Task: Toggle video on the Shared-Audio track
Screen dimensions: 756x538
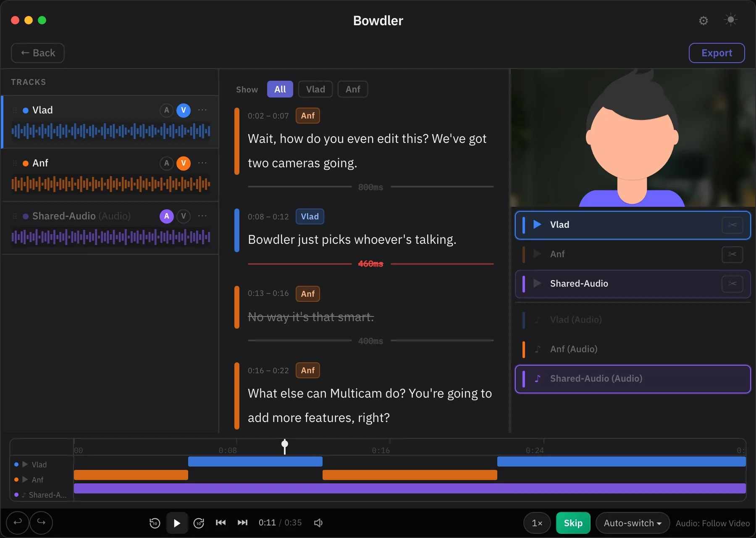Action: 184,216
